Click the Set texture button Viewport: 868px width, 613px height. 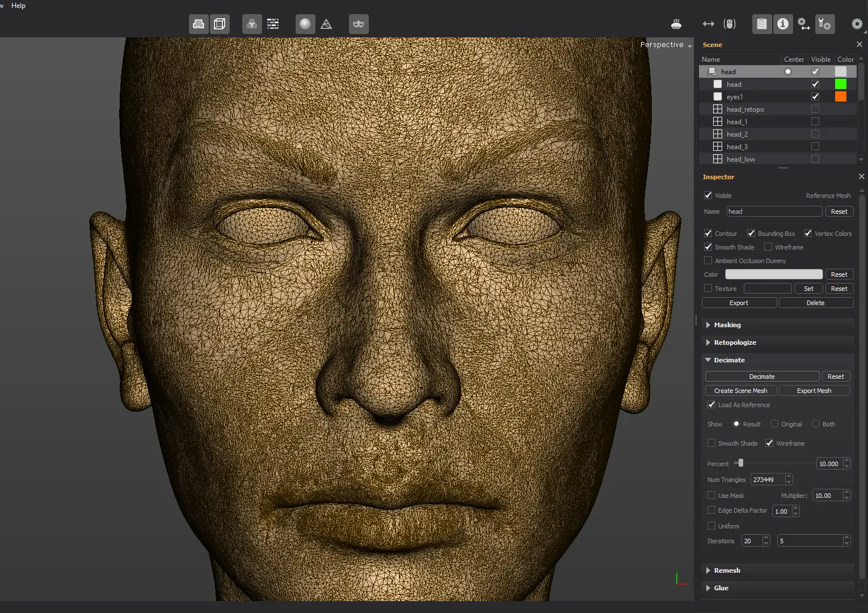pos(808,289)
